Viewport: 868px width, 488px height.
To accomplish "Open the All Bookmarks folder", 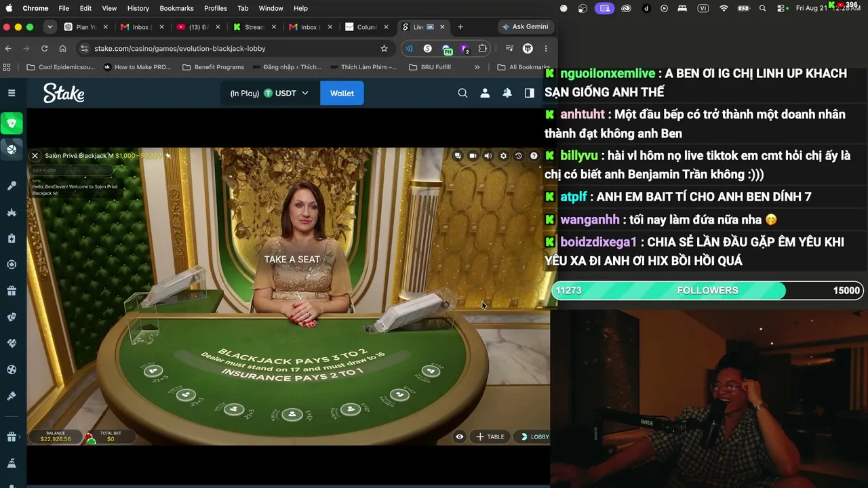I will tap(524, 67).
